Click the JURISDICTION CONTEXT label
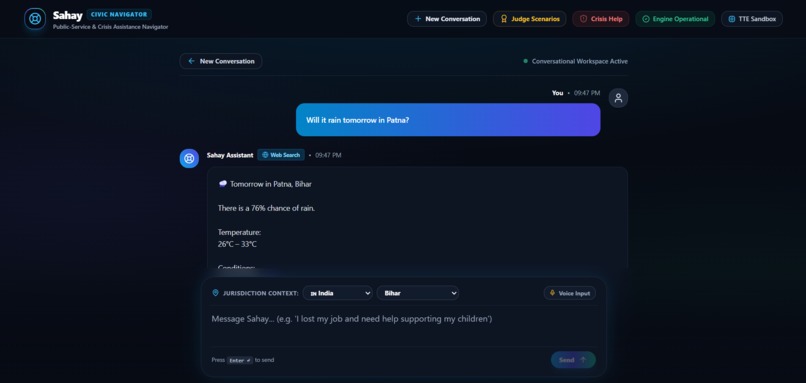Screen dimensions: 806x383 pyautogui.click(x=261, y=293)
